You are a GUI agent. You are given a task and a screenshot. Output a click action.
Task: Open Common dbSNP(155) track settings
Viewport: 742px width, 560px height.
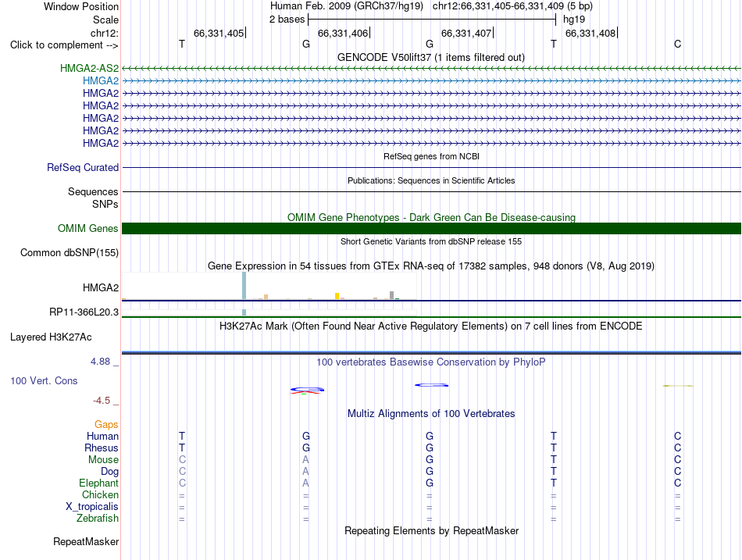pyautogui.click(x=70, y=253)
